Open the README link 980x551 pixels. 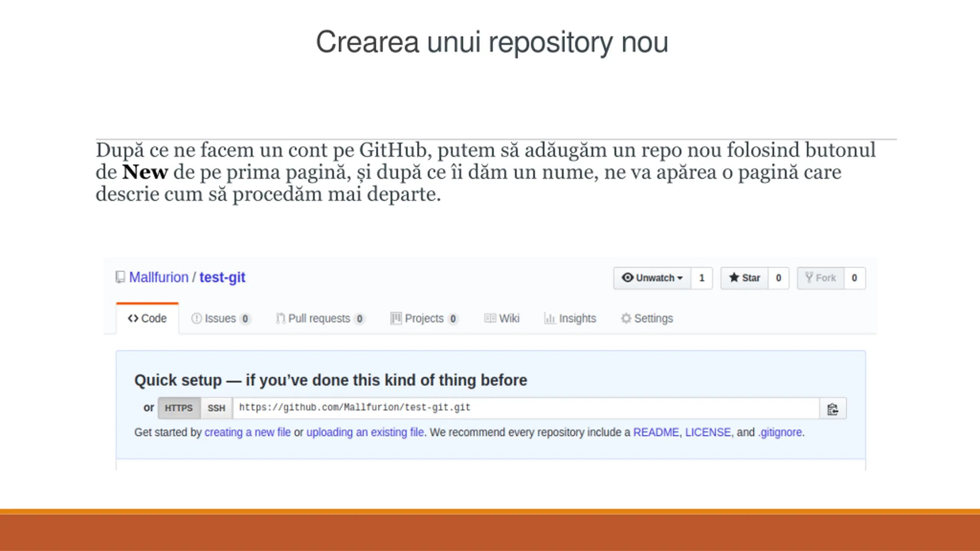point(656,432)
